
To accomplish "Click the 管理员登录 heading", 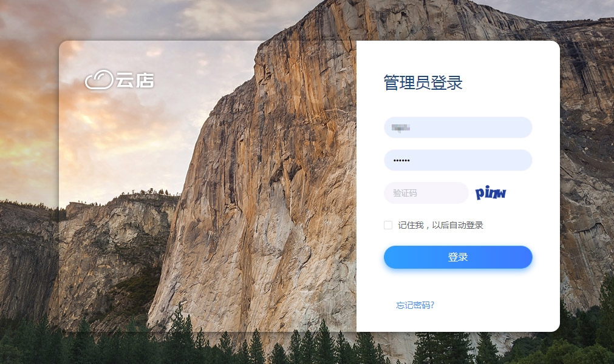I will point(423,83).
